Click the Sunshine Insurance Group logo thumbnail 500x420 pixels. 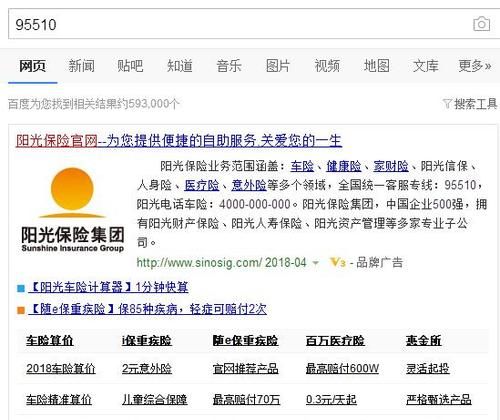(72, 209)
